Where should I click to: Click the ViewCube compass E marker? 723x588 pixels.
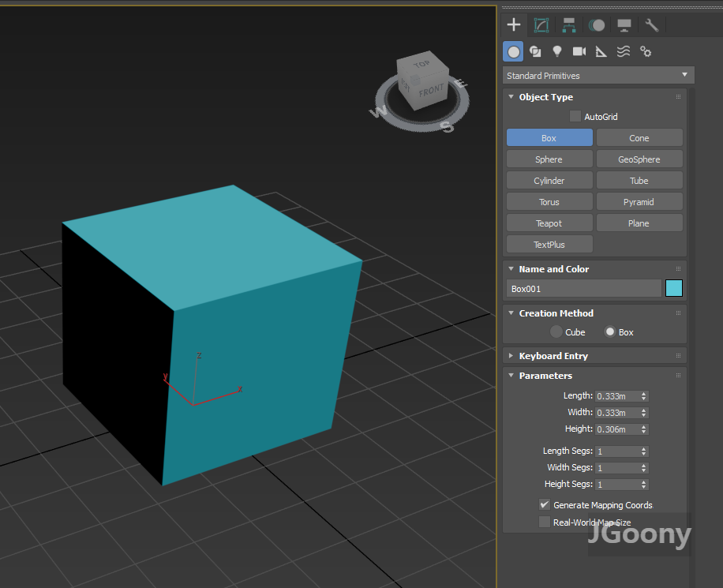(461, 84)
